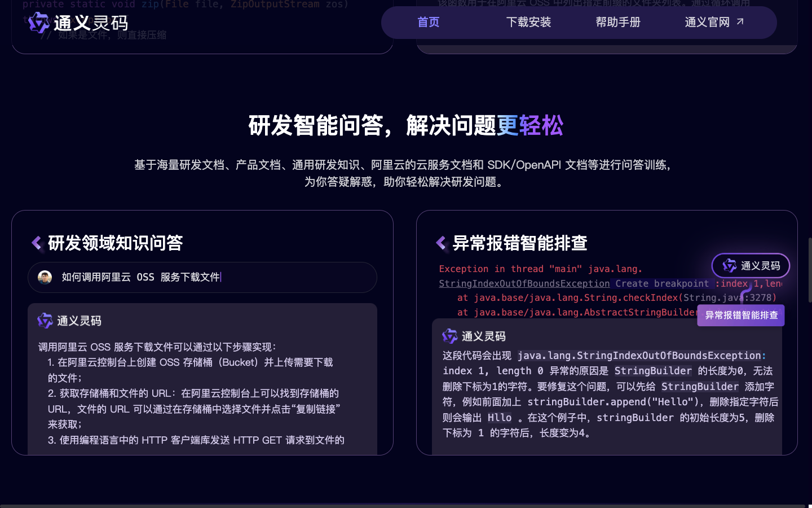812x508 pixels.
Task: Click the String.checkIndex stack trace line
Action: point(617,297)
